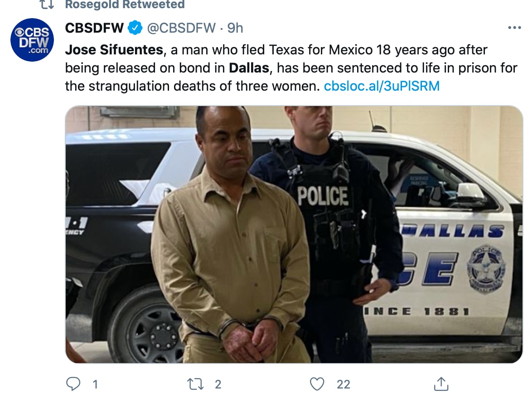Open the share tweet menu
The height and width of the screenshot is (398, 532).
[440, 384]
